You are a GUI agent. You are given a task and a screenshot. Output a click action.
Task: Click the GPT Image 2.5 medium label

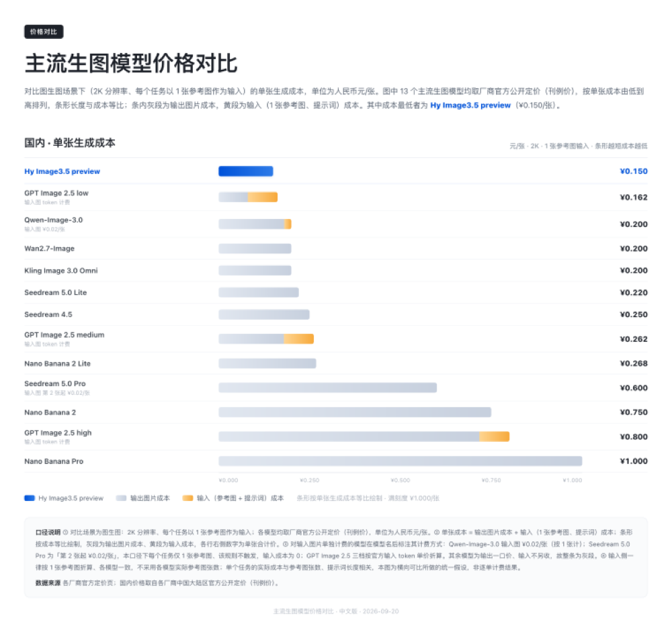65,335
